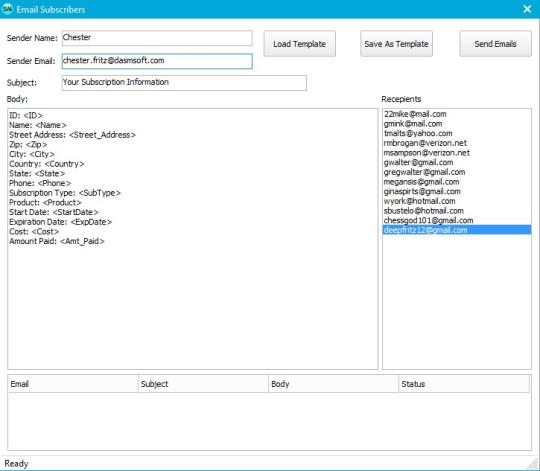Focus the Subject input field

point(184,83)
